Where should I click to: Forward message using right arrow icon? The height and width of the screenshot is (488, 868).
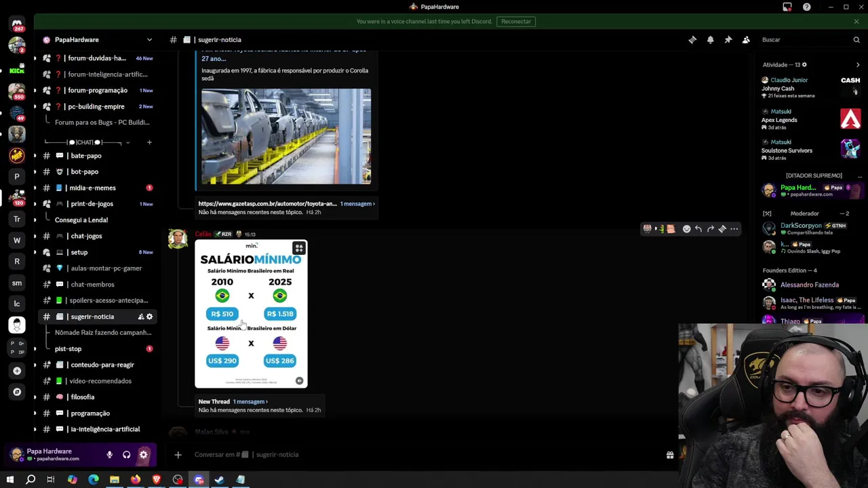711,229
